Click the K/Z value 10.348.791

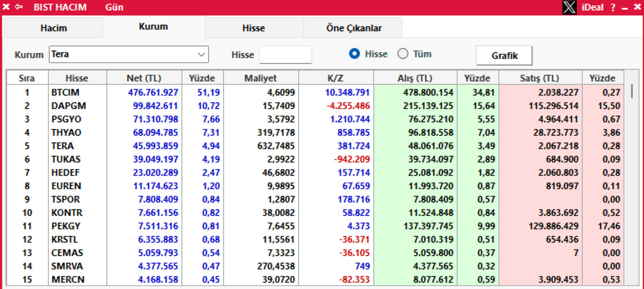click(x=347, y=92)
